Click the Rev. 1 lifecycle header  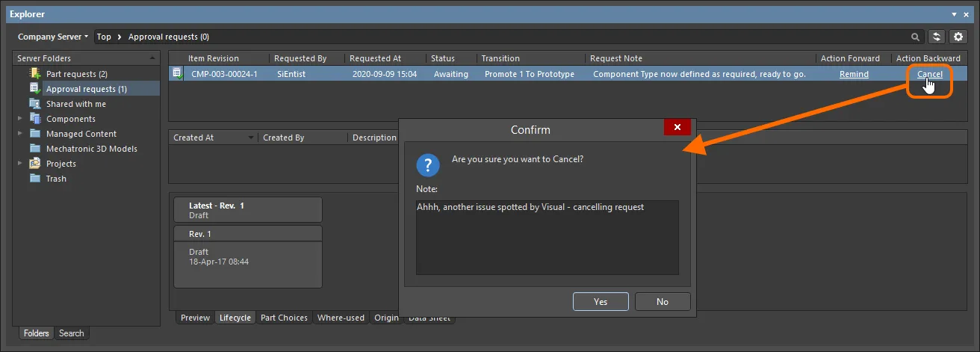pos(248,234)
